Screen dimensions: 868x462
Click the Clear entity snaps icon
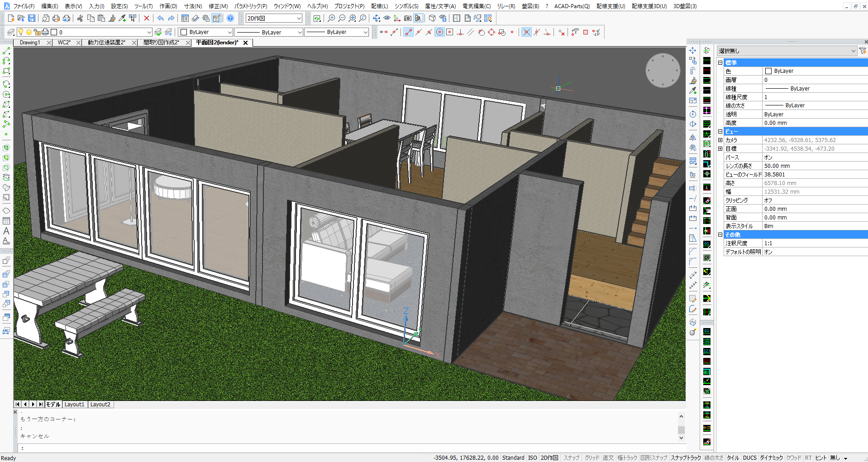coord(562,32)
